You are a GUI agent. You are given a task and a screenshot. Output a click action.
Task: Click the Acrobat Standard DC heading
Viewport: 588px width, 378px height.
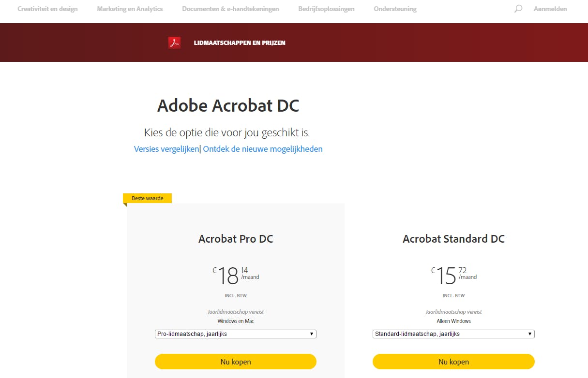point(453,239)
